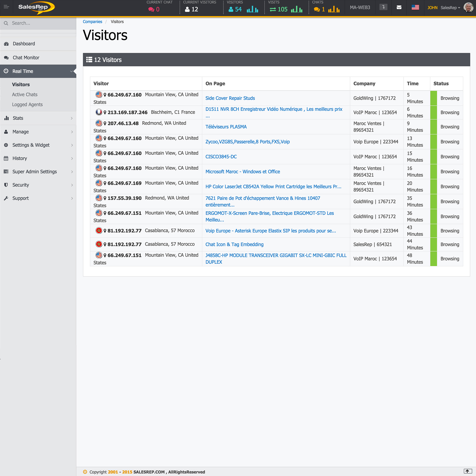Click the Stats bar chart sidebar icon
This screenshot has height=476, width=476.
[x=6, y=118]
